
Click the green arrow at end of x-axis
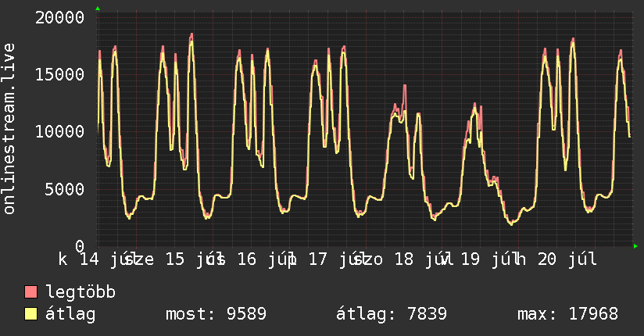click(x=635, y=246)
